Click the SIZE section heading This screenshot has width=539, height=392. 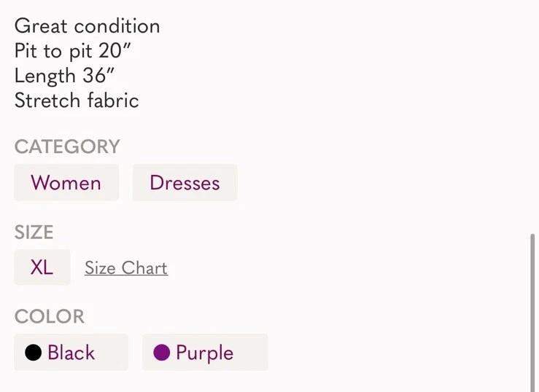(34, 232)
